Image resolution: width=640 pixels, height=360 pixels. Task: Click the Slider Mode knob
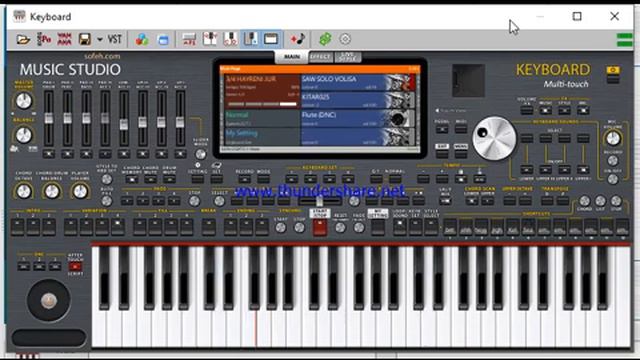pyautogui.click(x=200, y=154)
